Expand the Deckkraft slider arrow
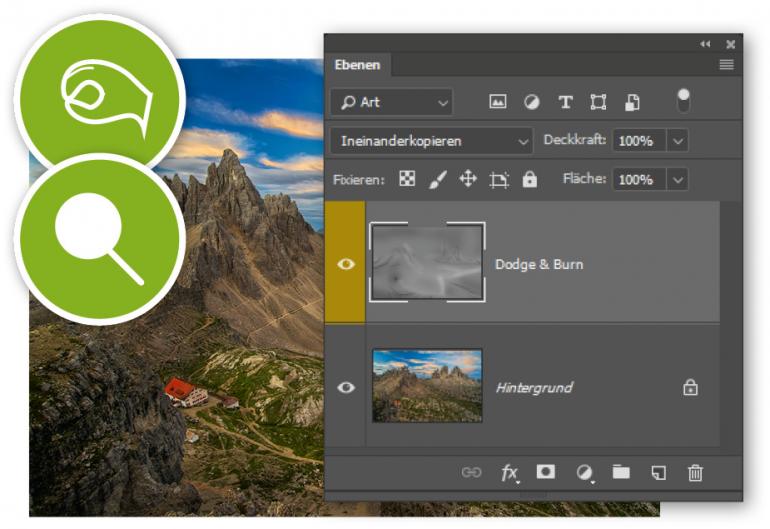The width and height of the screenshot is (770, 529). tap(678, 141)
